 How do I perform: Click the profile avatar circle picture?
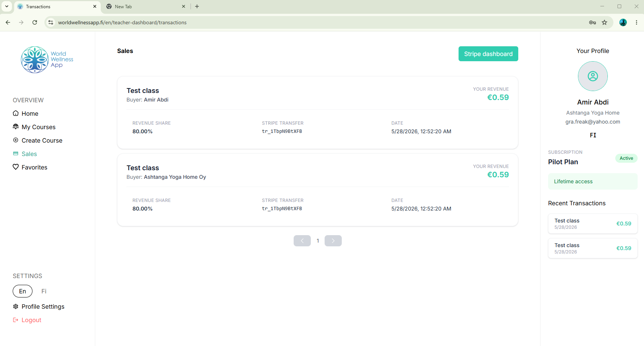click(593, 76)
